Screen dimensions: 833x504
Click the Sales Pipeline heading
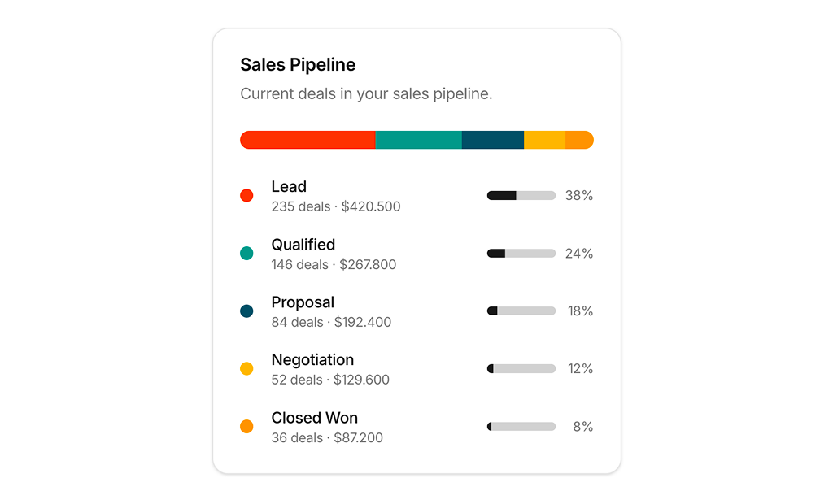(x=298, y=65)
